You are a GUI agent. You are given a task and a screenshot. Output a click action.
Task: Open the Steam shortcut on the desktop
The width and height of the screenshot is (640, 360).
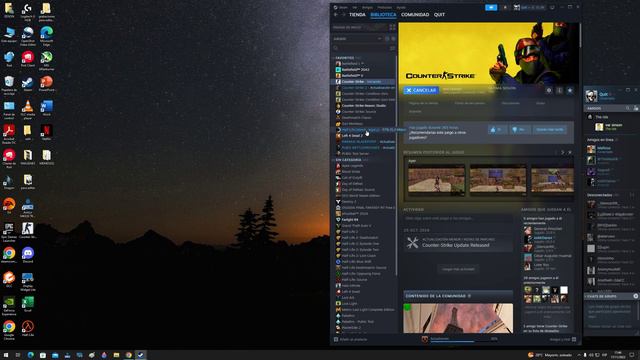click(x=27, y=83)
